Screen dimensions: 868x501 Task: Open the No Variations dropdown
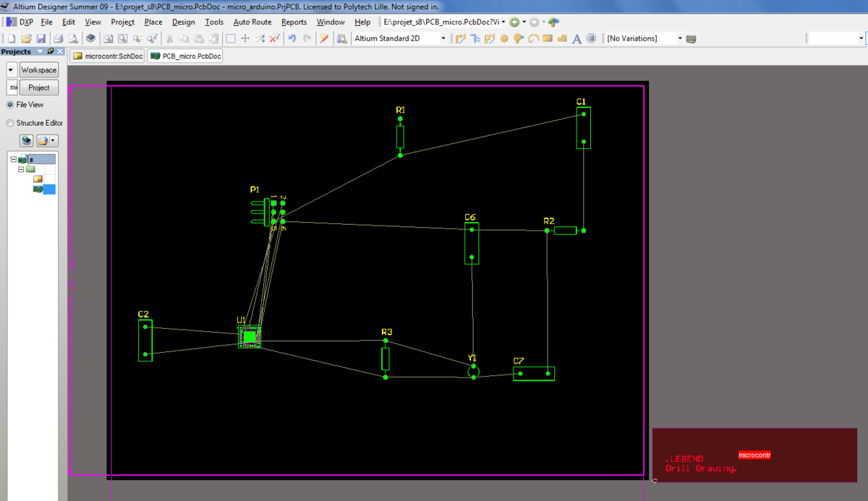(679, 38)
